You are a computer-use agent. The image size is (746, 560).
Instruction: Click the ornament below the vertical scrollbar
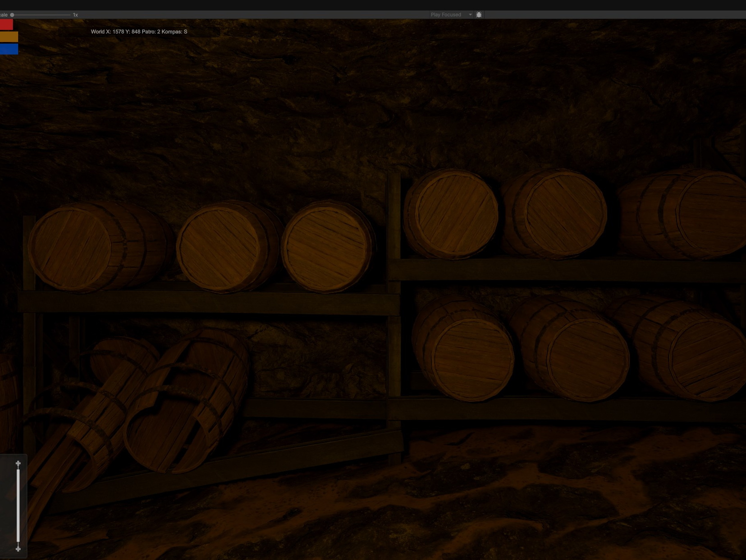point(18,549)
